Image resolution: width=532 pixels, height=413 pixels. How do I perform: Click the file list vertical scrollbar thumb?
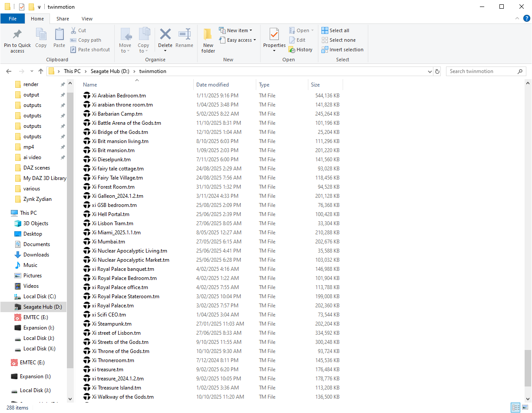[x=528, y=368]
